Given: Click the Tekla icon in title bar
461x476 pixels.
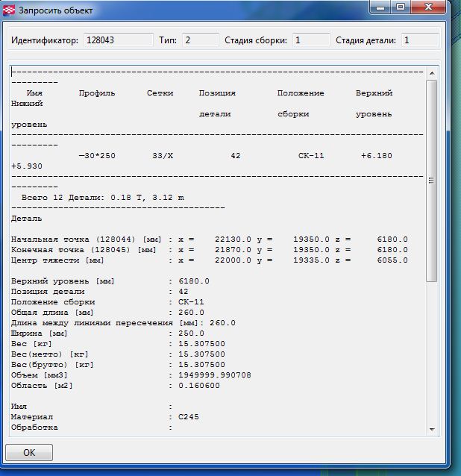Looking at the screenshot, I should click(x=10, y=8).
